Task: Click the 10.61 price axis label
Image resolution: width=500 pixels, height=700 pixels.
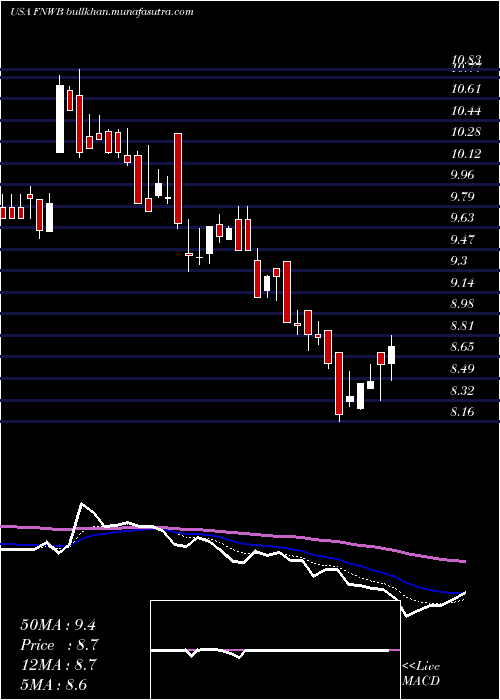Action: coord(466,88)
